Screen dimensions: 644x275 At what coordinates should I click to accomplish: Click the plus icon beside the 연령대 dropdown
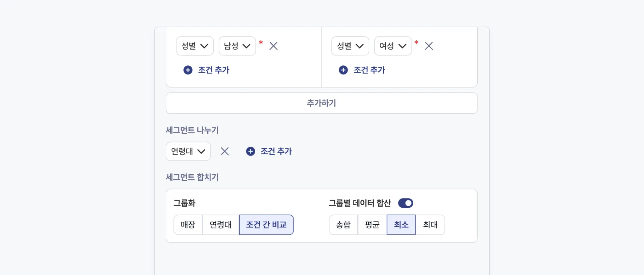click(x=251, y=151)
